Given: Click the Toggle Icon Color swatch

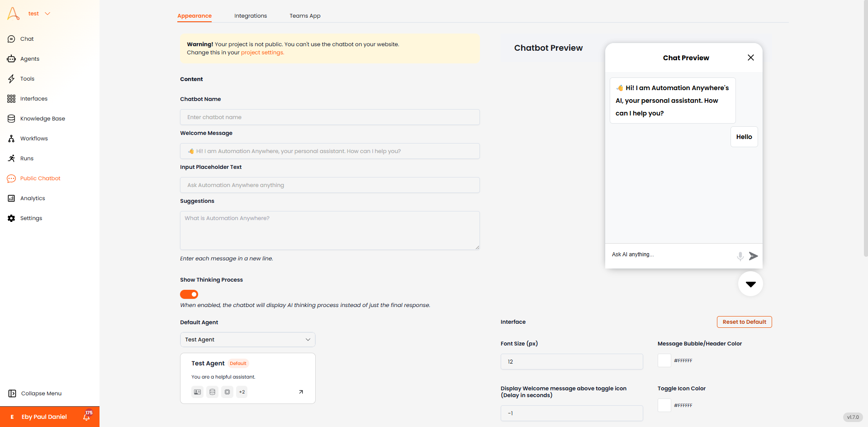Looking at the screenshot, I should coord(664,405).
